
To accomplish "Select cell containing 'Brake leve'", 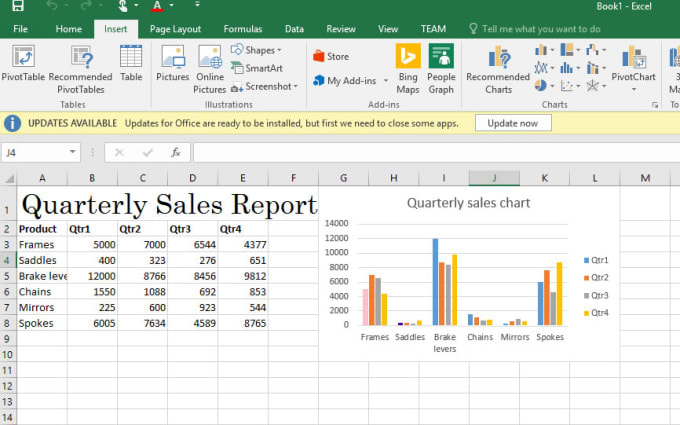I will coord(42,276).
